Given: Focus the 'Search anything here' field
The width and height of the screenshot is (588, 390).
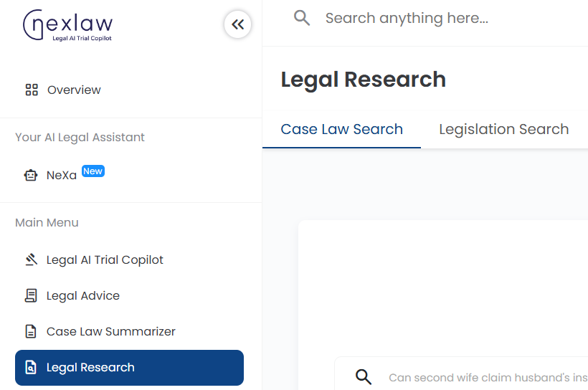Looking at the screenshot, I should tap(430, 18).
